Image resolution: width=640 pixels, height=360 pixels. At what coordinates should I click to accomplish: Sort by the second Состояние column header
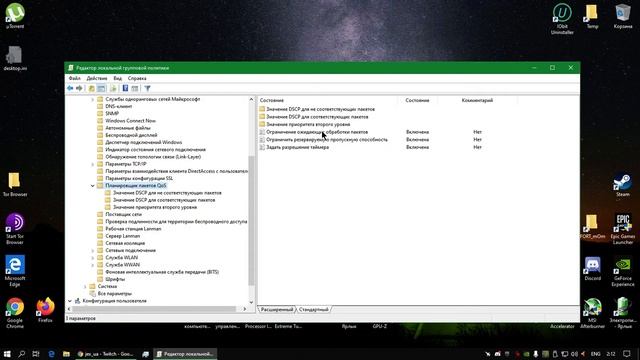tap(417, 100)
